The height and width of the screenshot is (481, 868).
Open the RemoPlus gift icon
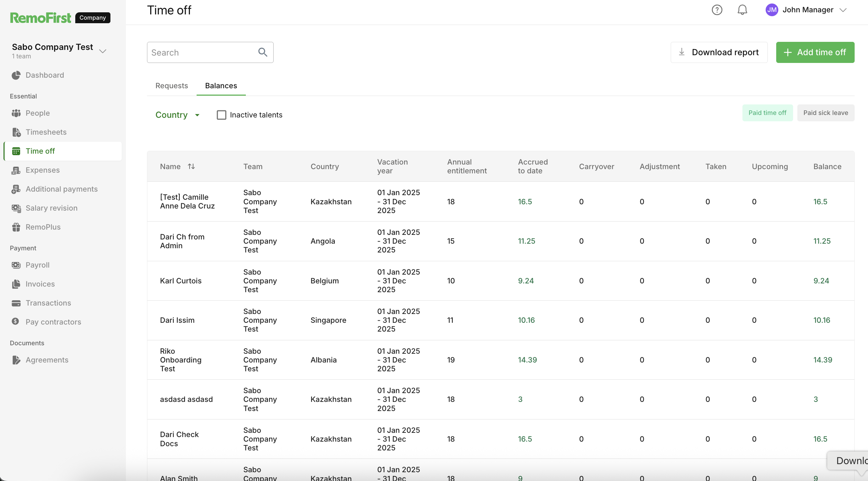pyautogui.click(x=16, y=227)
